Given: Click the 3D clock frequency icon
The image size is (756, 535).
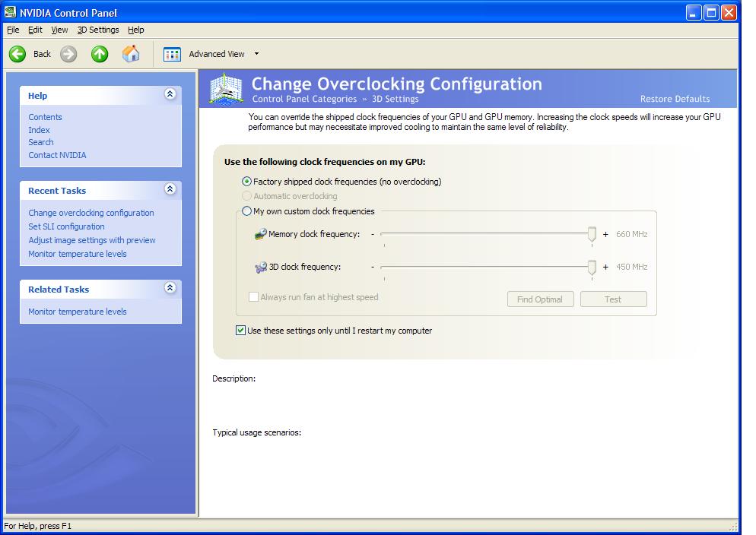Looking at the screenshot, I should tap(260, 267).
